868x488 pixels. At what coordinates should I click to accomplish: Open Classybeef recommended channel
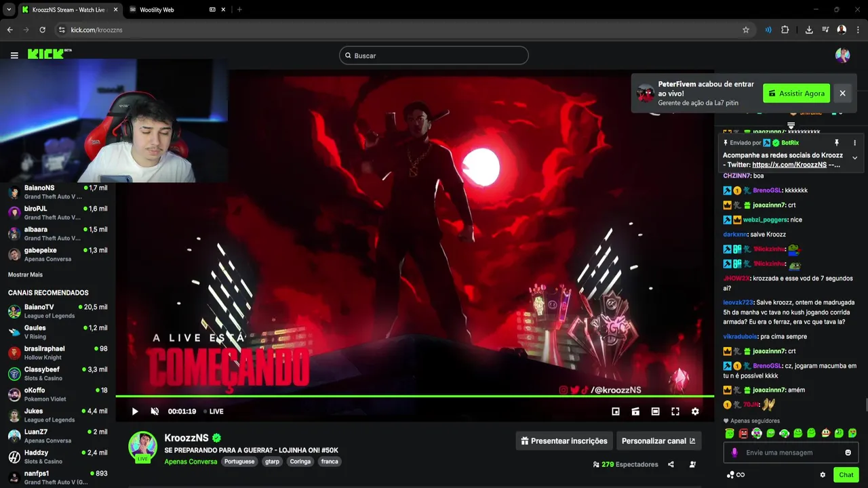click(x=58, y=373)
